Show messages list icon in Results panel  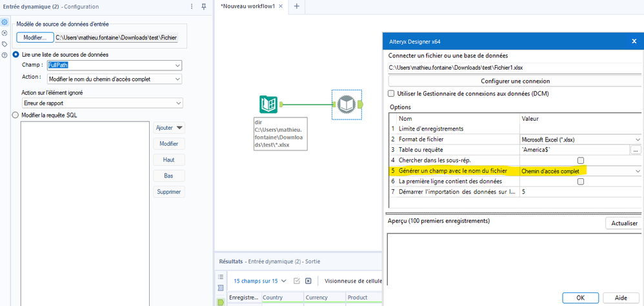coord(221,276)
